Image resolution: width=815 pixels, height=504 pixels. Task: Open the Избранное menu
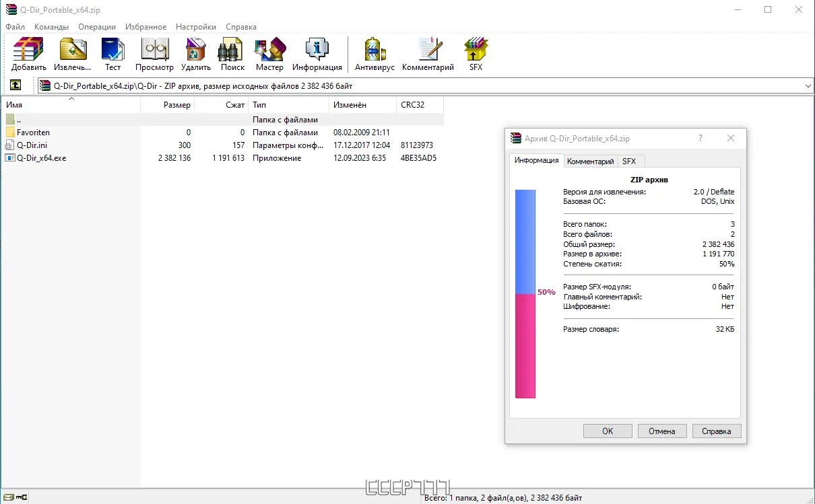click(145, 27)
